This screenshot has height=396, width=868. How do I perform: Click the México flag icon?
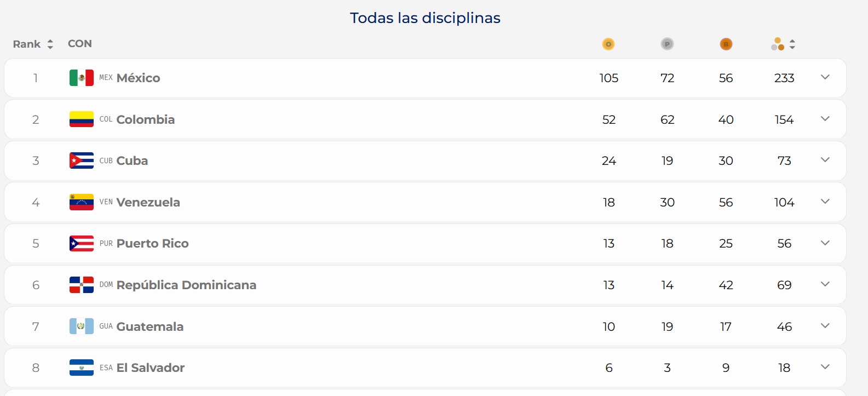point(82,78)
